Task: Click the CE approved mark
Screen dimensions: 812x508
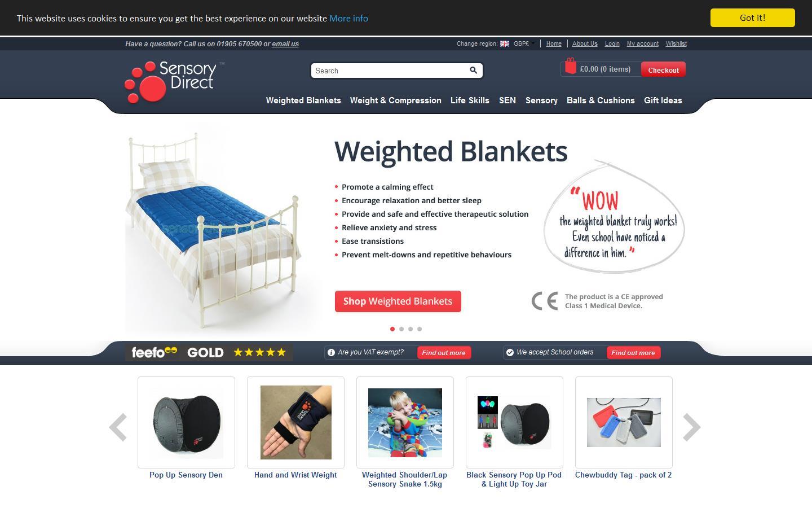Action: coord(545,301)
